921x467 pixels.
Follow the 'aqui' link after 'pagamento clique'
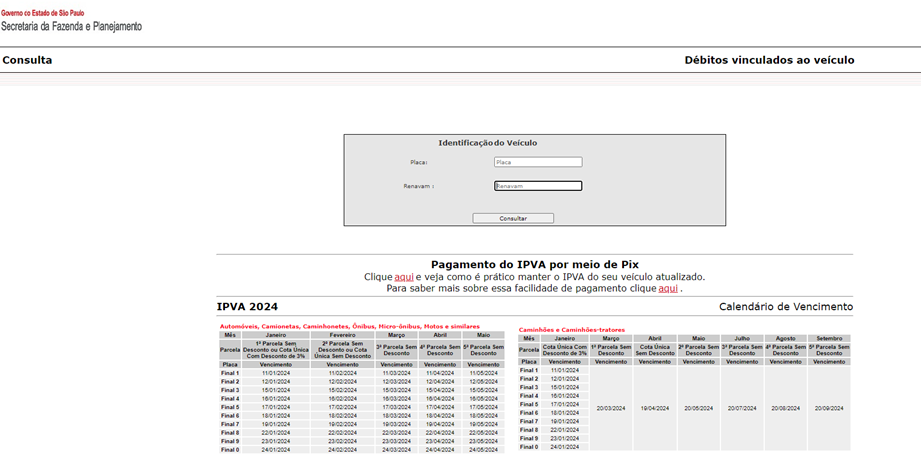668,288
